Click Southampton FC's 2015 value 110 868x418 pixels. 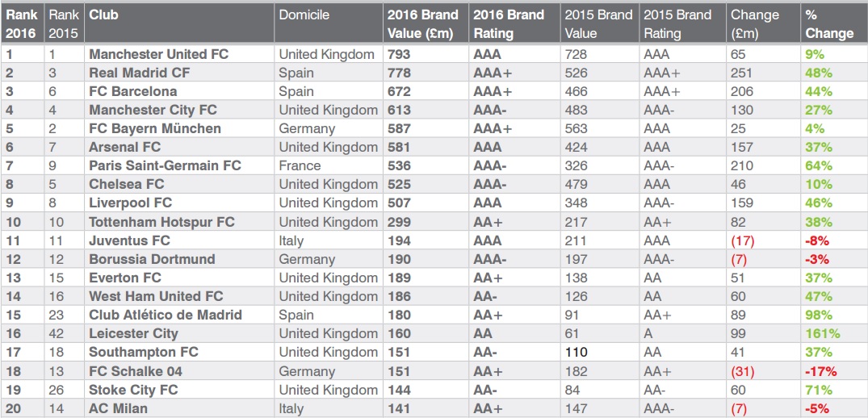pyautogui.click(x=577, y=352)
